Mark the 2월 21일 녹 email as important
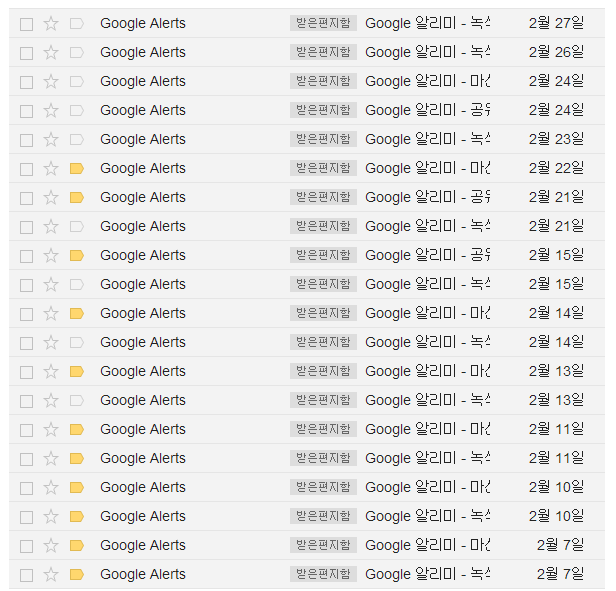The image size is (616, 591). (x=77, y=227)
